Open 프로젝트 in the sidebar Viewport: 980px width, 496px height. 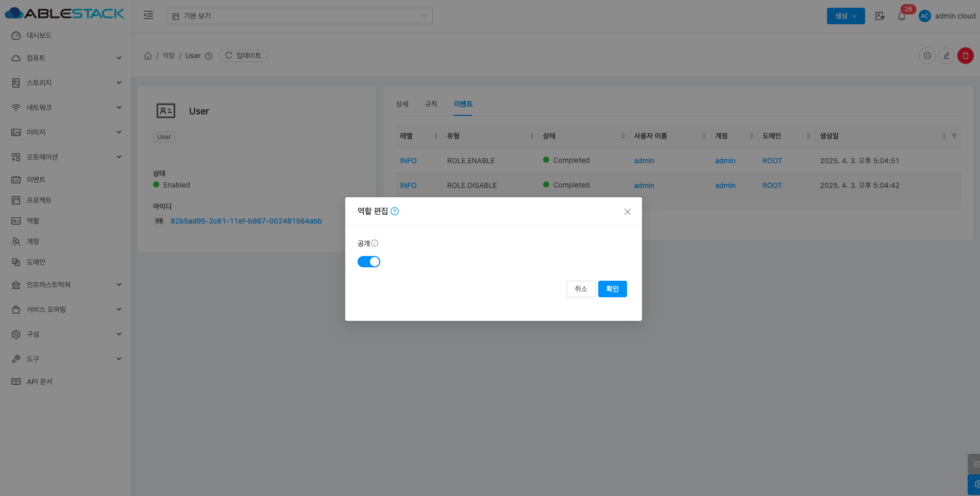65,200
